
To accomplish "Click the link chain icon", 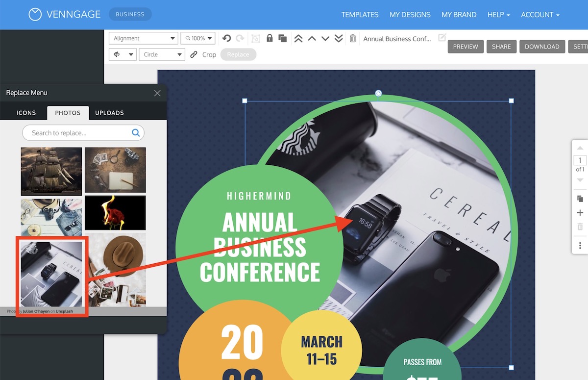I will point(194,54).
